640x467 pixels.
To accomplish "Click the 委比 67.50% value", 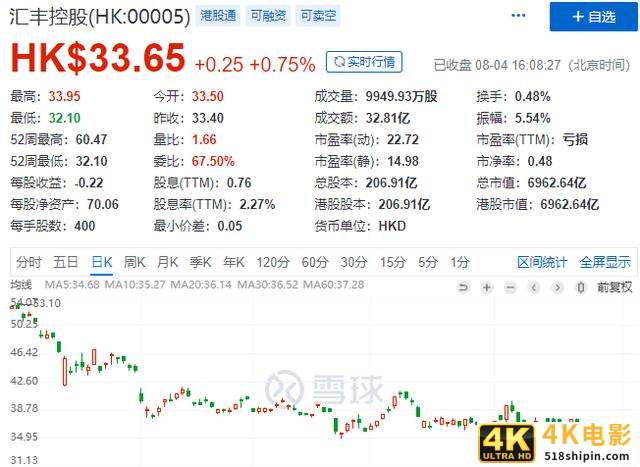I will (x=213, y=161).
